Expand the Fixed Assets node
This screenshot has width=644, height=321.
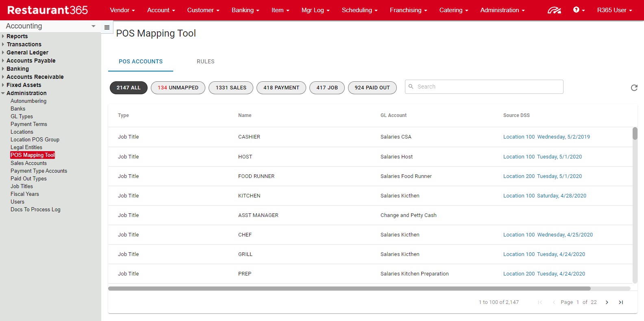pyautogui.click(x=3, y=85)
